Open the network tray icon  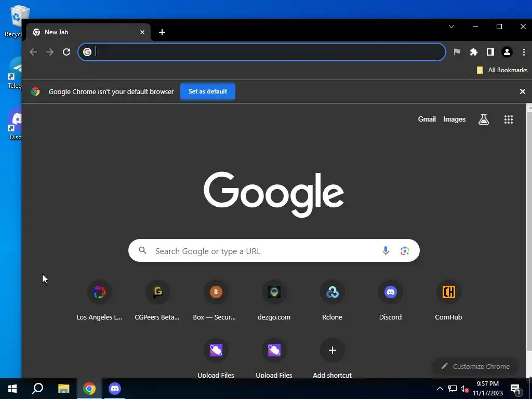pos(453,389)
